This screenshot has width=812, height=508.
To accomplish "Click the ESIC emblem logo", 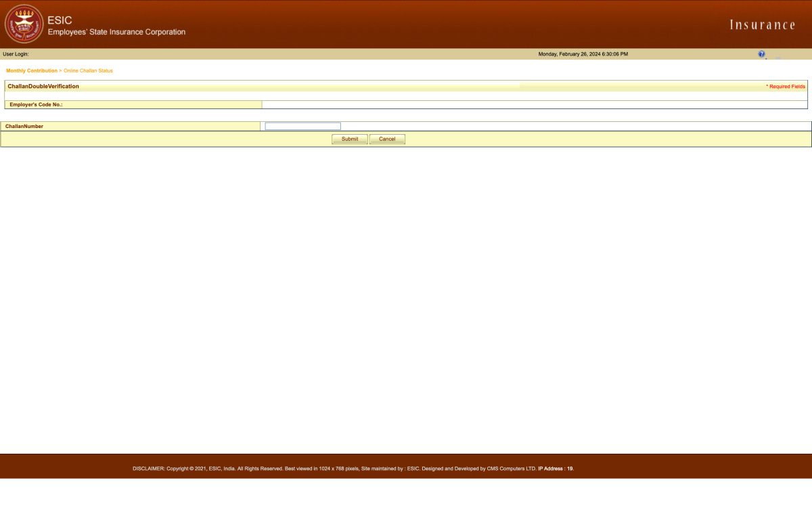I will (x=24, y=24).
